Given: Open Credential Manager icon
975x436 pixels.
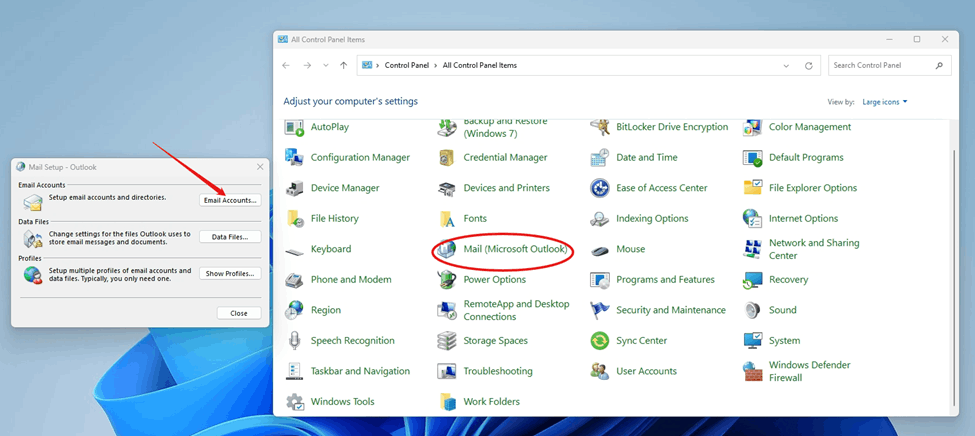Looking at the screenshot, I should point(447,157).
